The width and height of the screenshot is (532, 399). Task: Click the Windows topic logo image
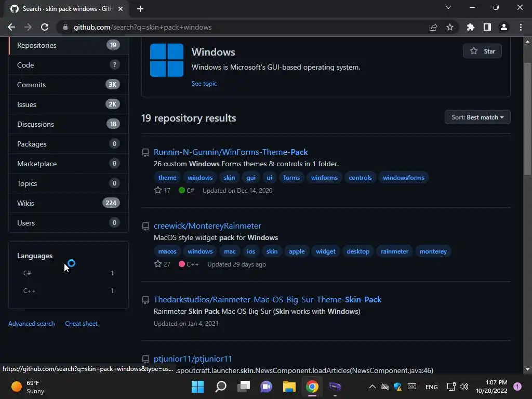[x=167, y=60]
